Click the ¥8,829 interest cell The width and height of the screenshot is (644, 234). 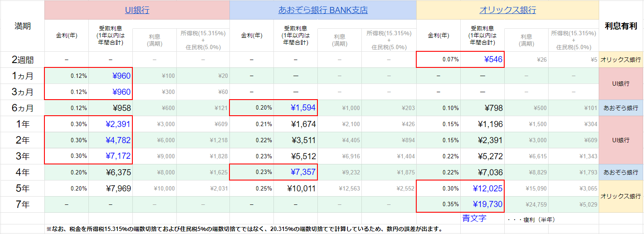pos(526,172)
